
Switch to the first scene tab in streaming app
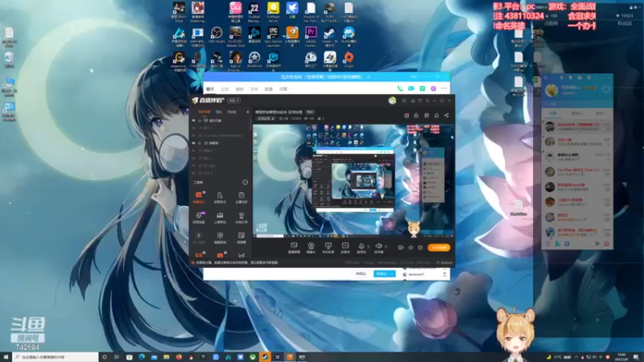tap(204, 112)
